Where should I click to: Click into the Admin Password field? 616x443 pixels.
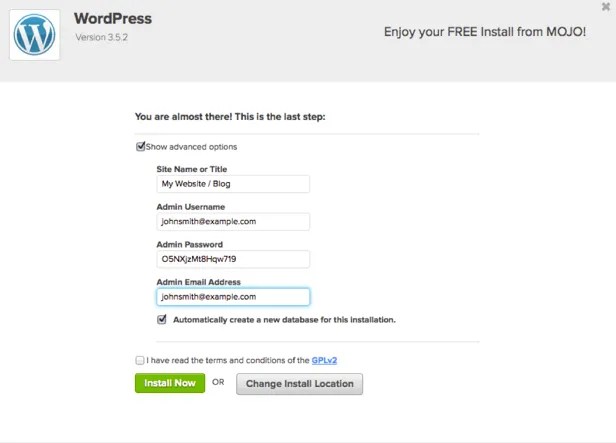click(x=233, y=259)
